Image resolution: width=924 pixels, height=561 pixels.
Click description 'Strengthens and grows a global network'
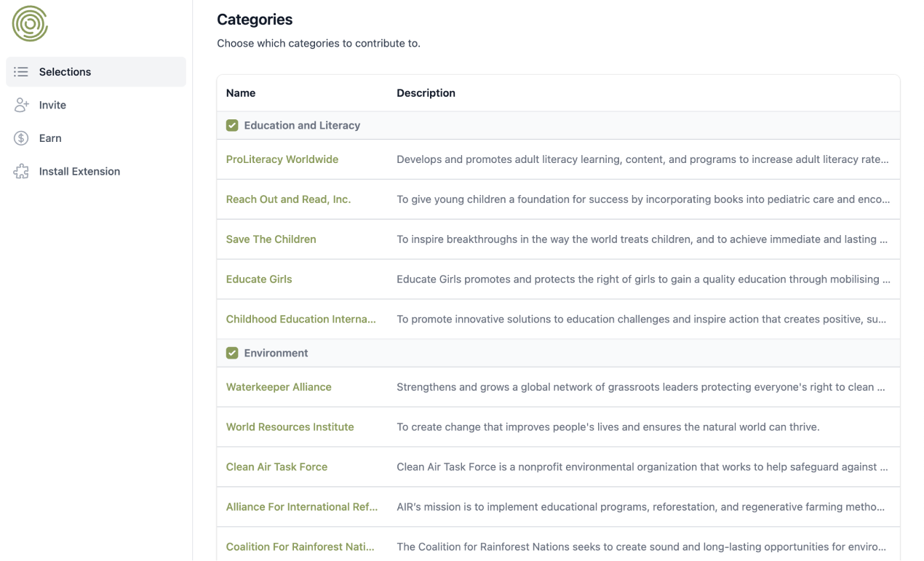(641, 387)
